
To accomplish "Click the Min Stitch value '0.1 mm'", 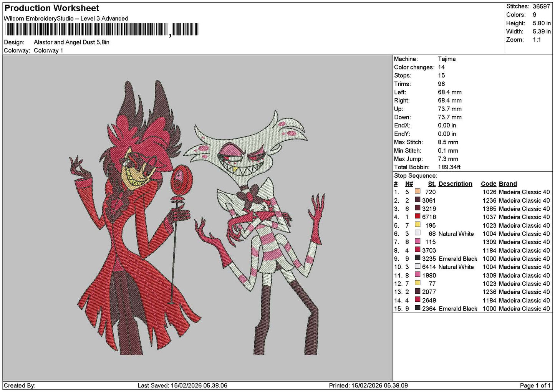I will point(448,151).
